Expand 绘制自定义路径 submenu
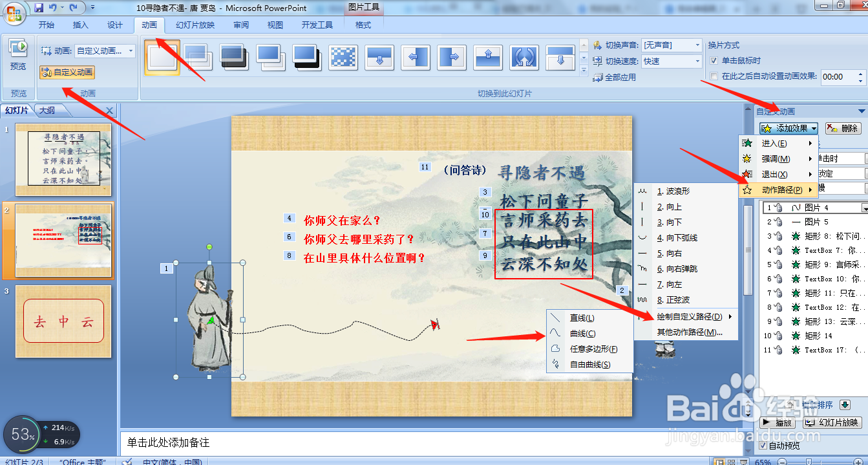868x465 pixels. tap(685, 317)
